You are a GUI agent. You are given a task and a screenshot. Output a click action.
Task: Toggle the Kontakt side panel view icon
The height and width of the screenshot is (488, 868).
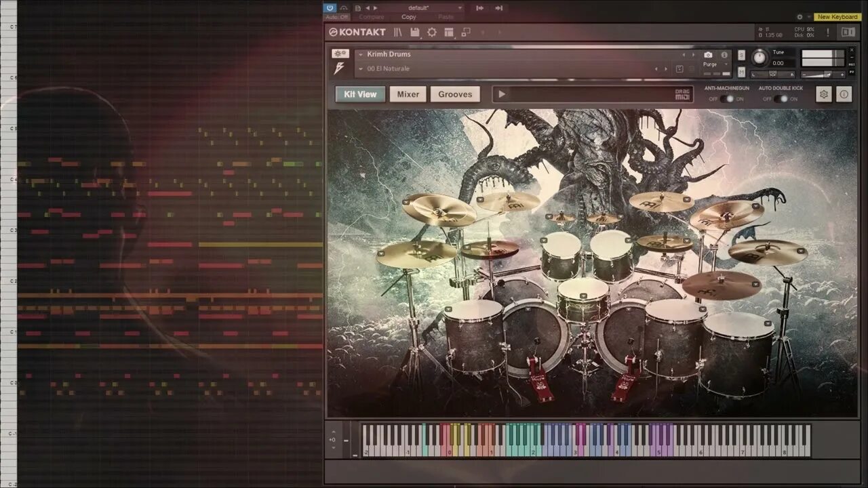[848, 32]
